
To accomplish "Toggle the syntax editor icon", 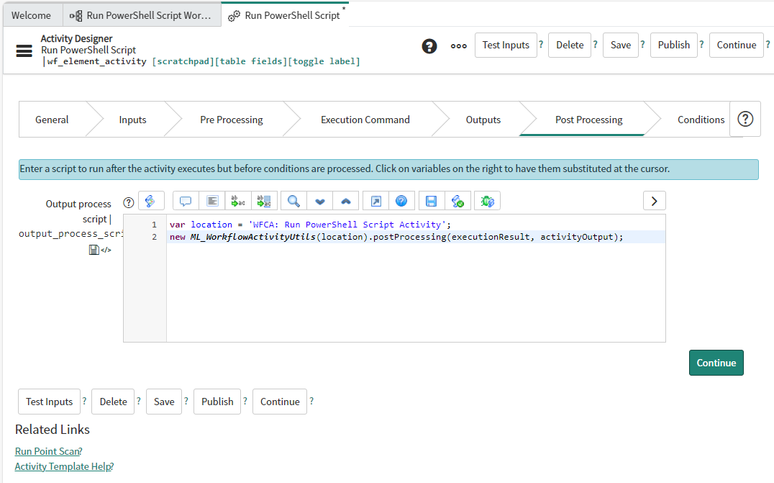I will coord(151,201).
